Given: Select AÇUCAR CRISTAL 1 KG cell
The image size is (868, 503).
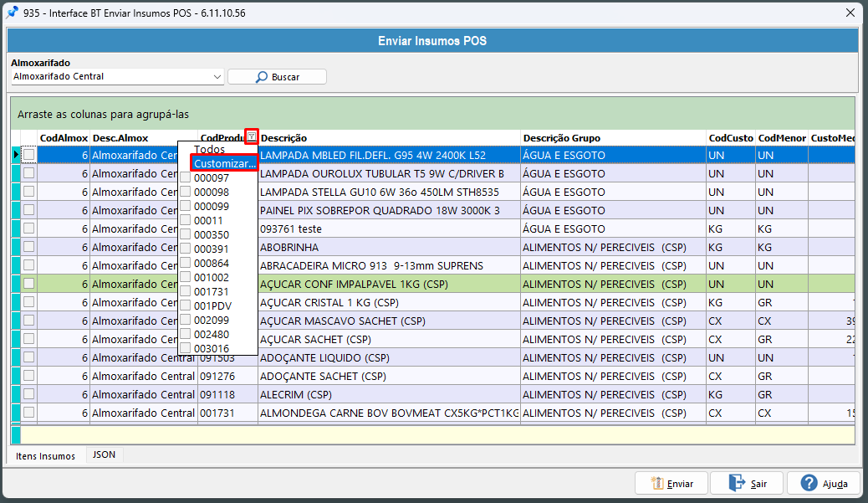Looking at the screenshot, I should tap(389, 302).
